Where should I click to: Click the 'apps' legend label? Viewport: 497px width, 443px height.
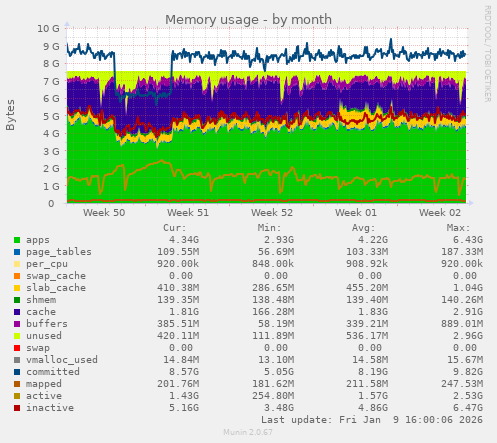(x=38, y=240)
